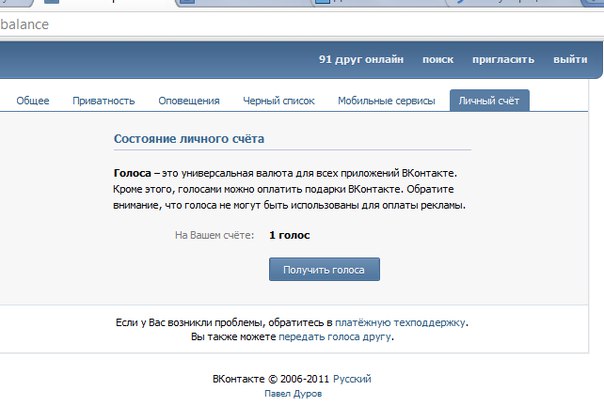The image size is (604, 406).
Task: Change language via Русский link
Action: coord(352,379)
